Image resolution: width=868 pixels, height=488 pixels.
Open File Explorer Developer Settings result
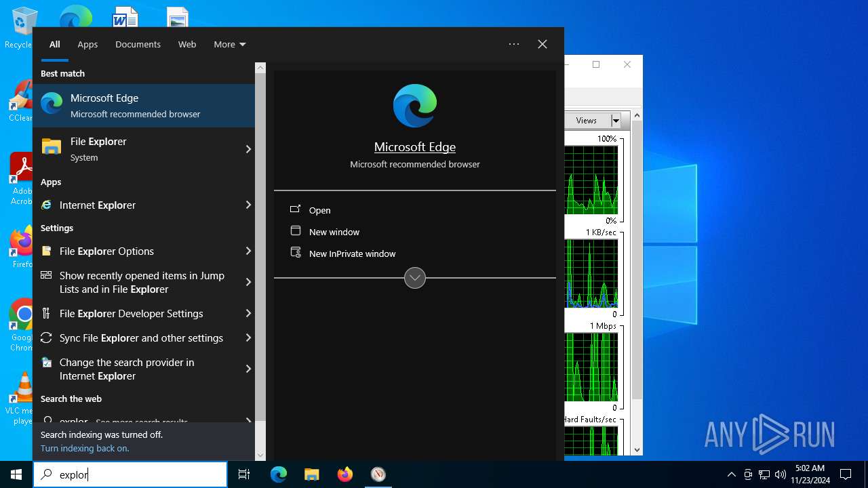click(x=136, y=313)
